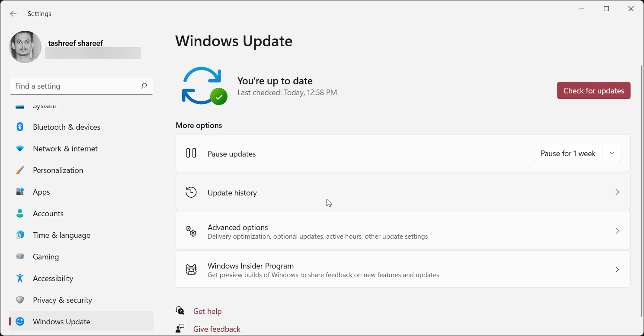Screen dimensions: 644x336
Task: Click Pause for 1 week button
Action: pos(568,153)
